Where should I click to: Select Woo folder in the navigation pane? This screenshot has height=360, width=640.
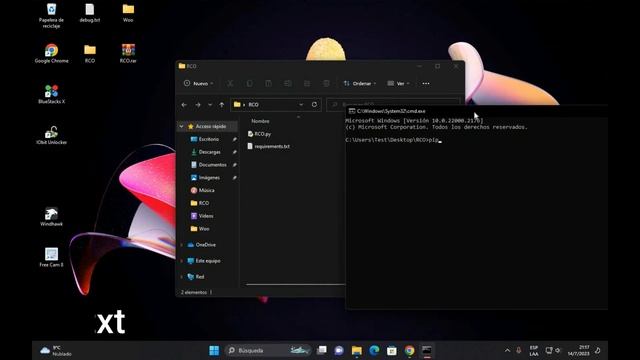click(x=204, y=229)
